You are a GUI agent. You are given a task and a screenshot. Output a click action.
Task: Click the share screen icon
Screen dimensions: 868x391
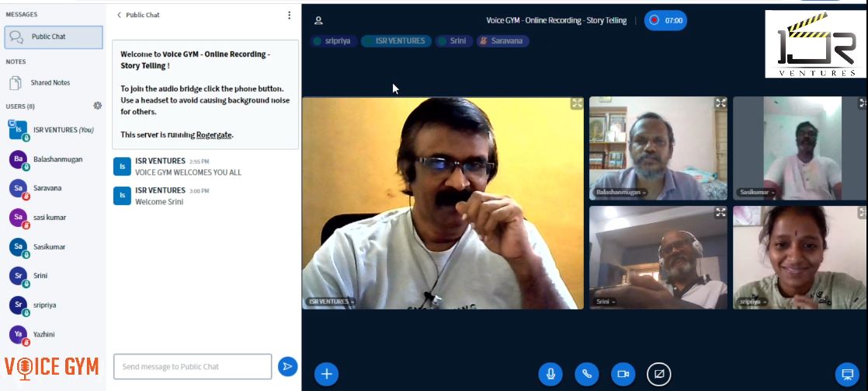pyautogui.click(x=658, y=374)
